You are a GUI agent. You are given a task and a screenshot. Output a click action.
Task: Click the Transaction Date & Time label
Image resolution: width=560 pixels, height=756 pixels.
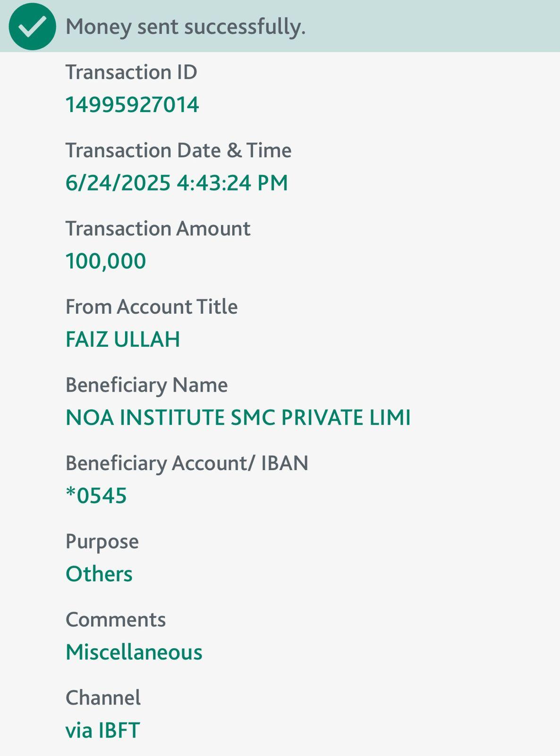tap(178, 150)
